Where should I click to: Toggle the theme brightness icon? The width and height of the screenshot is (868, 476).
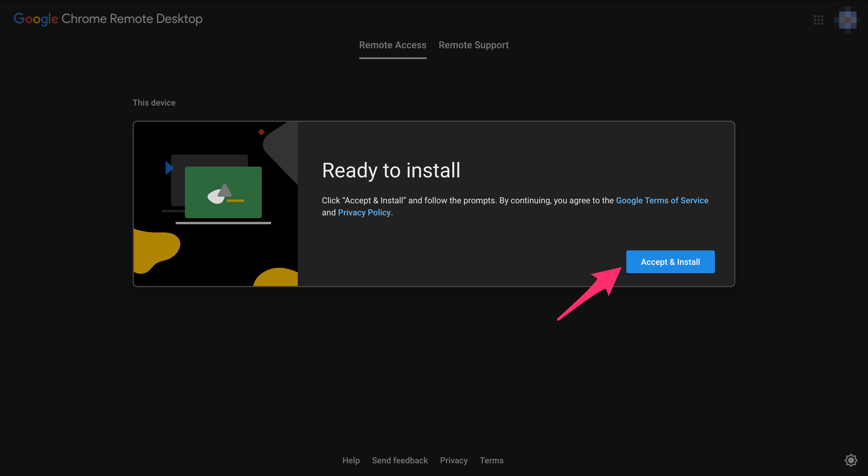851,460
